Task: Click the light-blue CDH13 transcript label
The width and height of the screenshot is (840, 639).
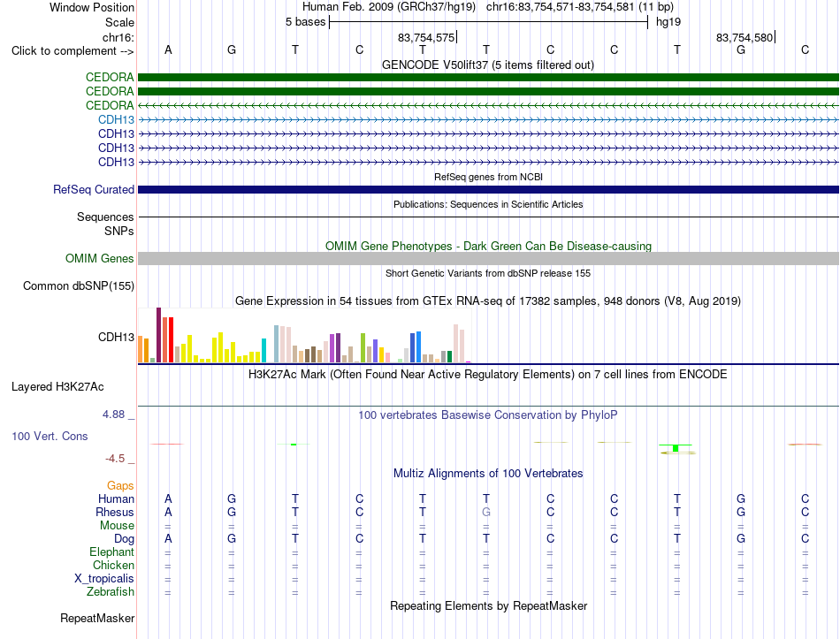Action: click(x=116, y=119)
